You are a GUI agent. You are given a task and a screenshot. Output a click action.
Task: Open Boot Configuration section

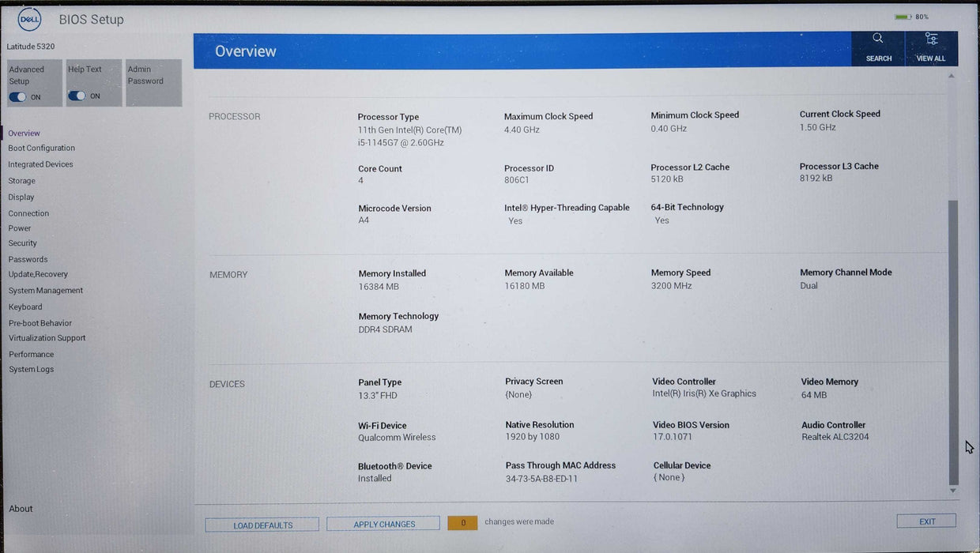tap(42, 148)
